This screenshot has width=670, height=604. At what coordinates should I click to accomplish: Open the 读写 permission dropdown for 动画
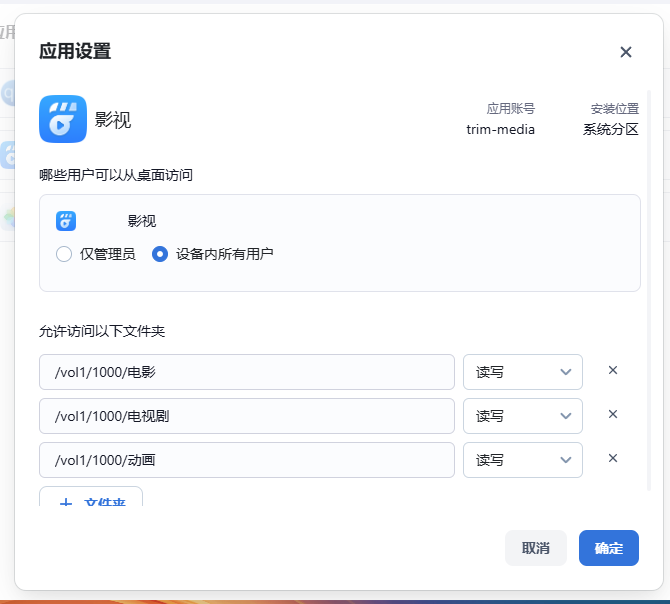click(x=522, y=460)
